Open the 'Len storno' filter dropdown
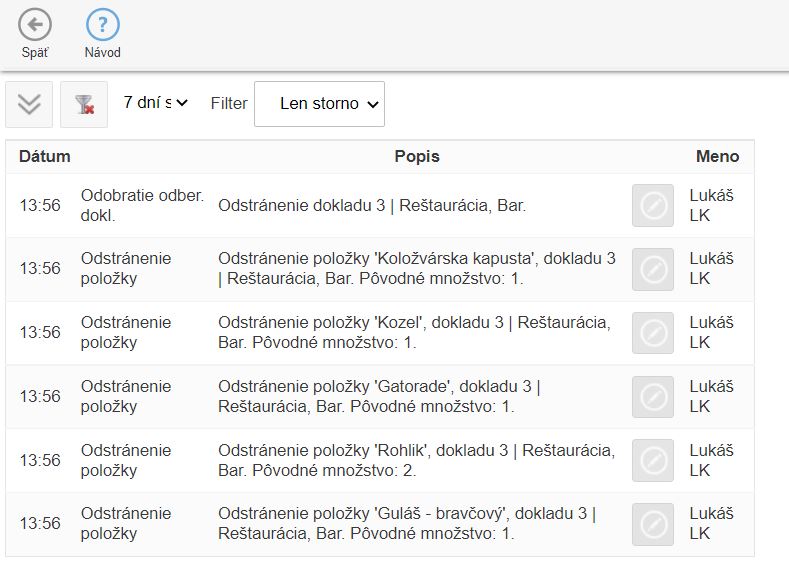The image size is (789, 573). 319,104
